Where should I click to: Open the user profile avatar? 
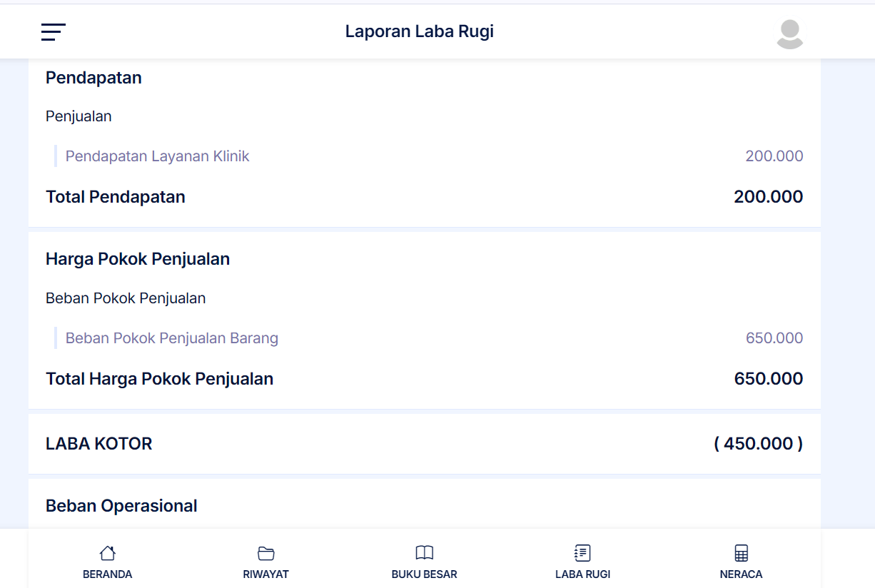point(789,34)
